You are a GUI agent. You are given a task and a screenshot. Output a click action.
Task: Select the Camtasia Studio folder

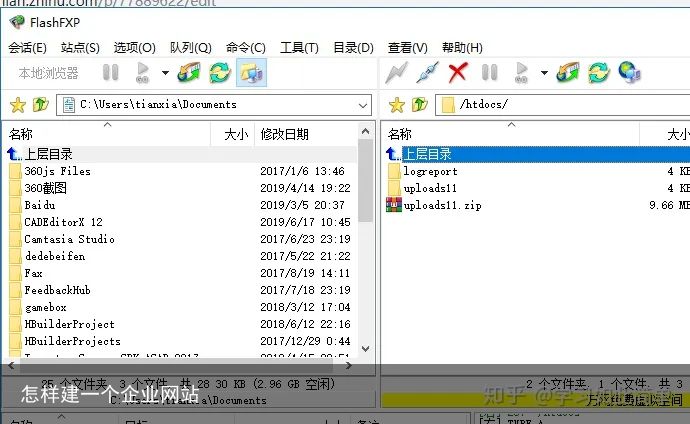(x=180, y=239)
